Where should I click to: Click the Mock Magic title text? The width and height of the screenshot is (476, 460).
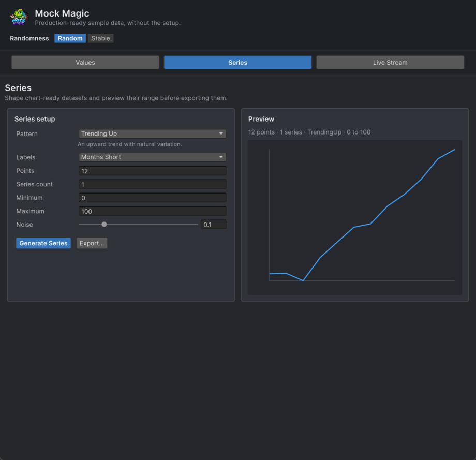coord(62,13)
